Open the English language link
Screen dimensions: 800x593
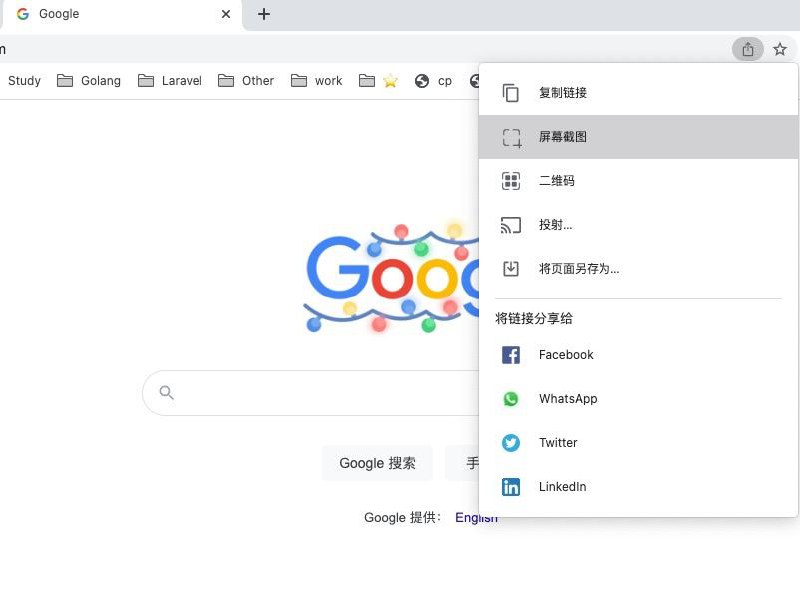[x=476, y=517]
